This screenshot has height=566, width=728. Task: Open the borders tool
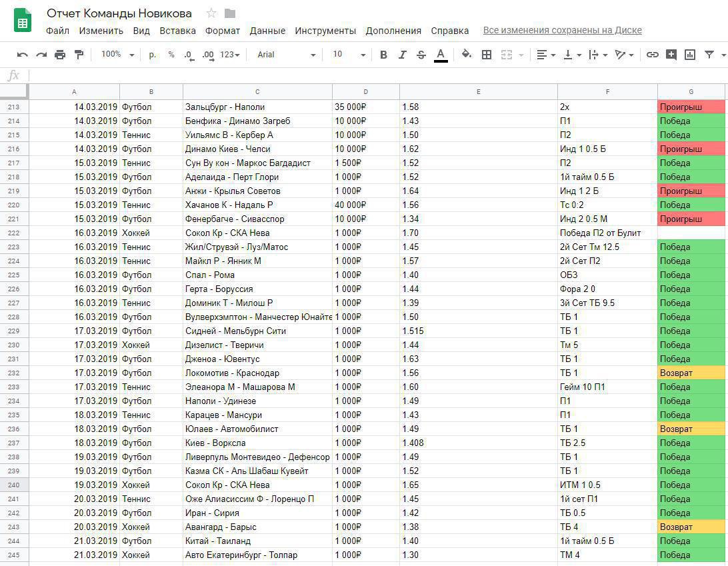point(487,55)
